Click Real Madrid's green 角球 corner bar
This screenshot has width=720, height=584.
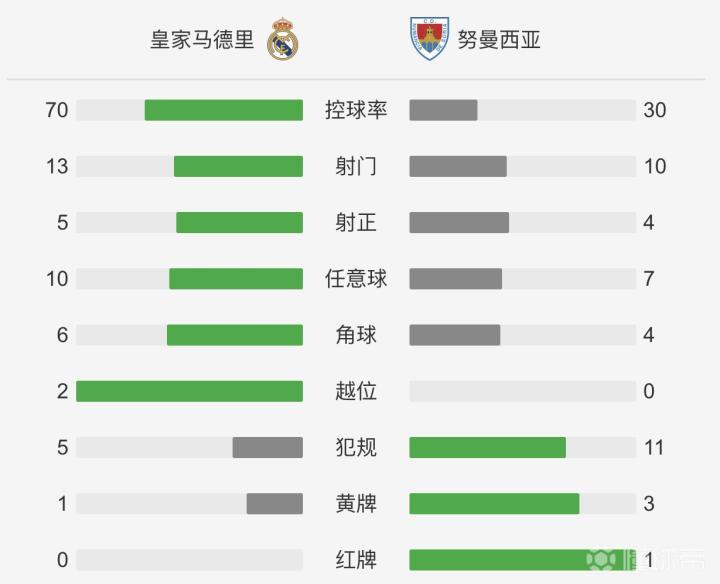[x=235, y=335]
